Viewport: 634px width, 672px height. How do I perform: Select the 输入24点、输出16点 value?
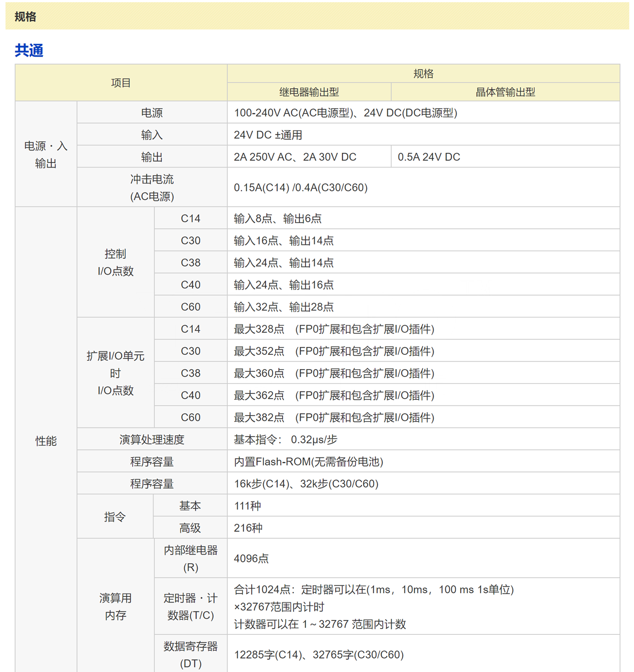point(423,284)
